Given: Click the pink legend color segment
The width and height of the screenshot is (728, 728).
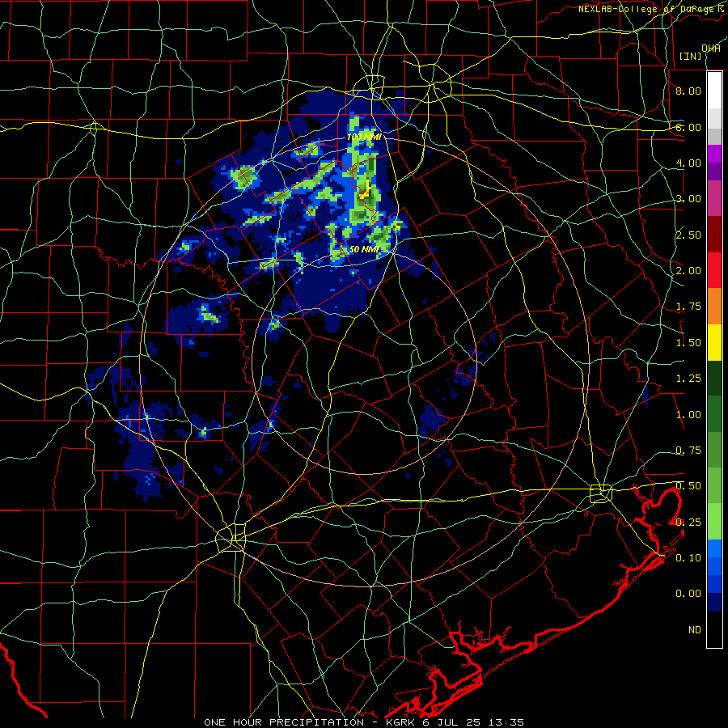Looking at the screenshot, I should tap(714, 198).
